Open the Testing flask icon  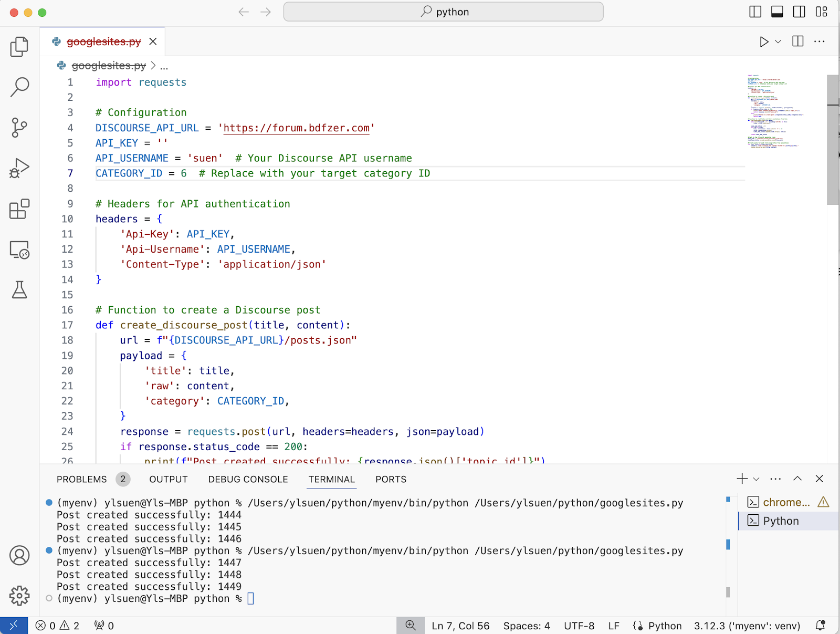19,289
